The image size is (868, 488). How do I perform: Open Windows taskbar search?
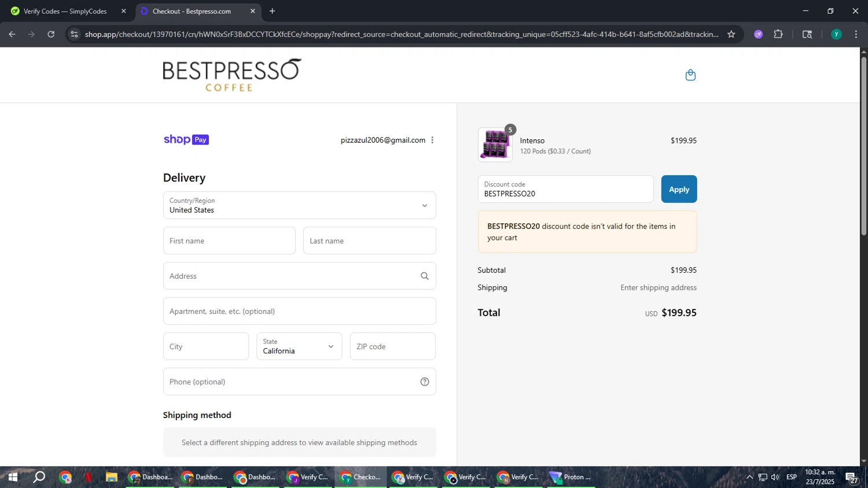39,477
